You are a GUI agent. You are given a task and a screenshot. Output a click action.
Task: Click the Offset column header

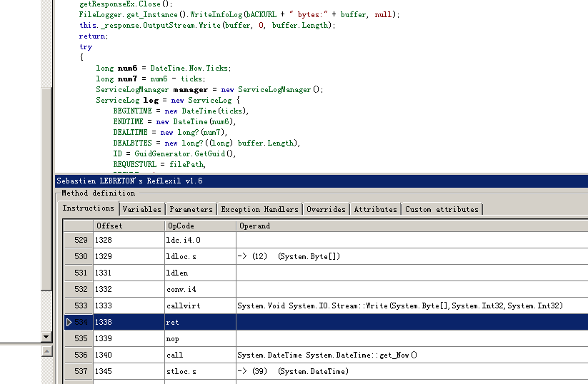(129, 226)
